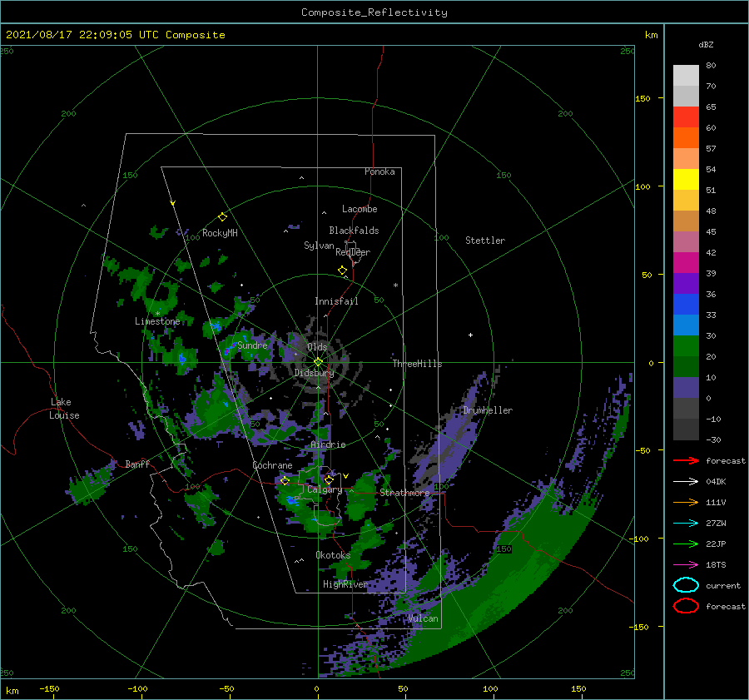Click the Cochrane label
Viewport: 749px width, 700px height.
(x=272, y=465)
